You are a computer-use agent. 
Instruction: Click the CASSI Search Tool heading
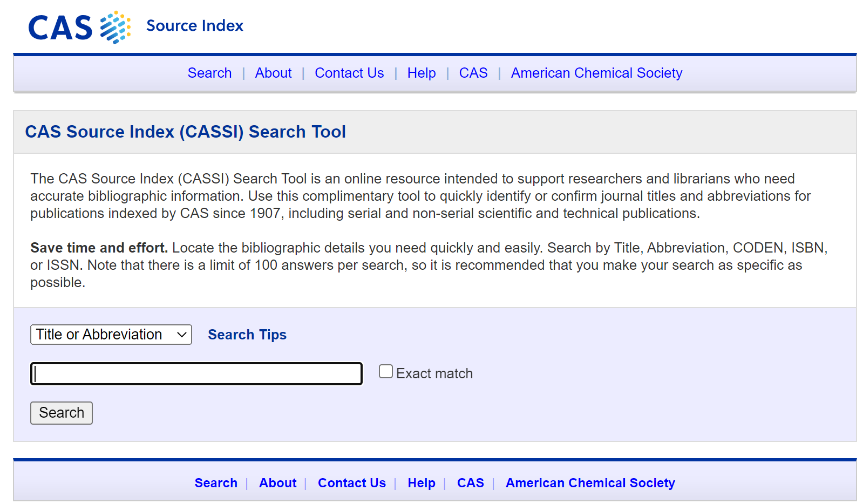click(185, 132)
